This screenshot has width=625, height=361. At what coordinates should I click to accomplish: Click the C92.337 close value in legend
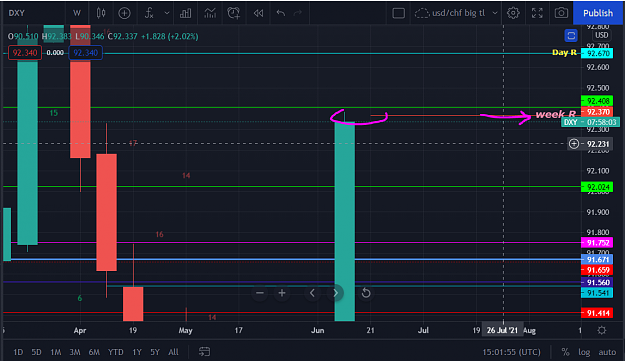pyautogui.click(x=123, y=36)
